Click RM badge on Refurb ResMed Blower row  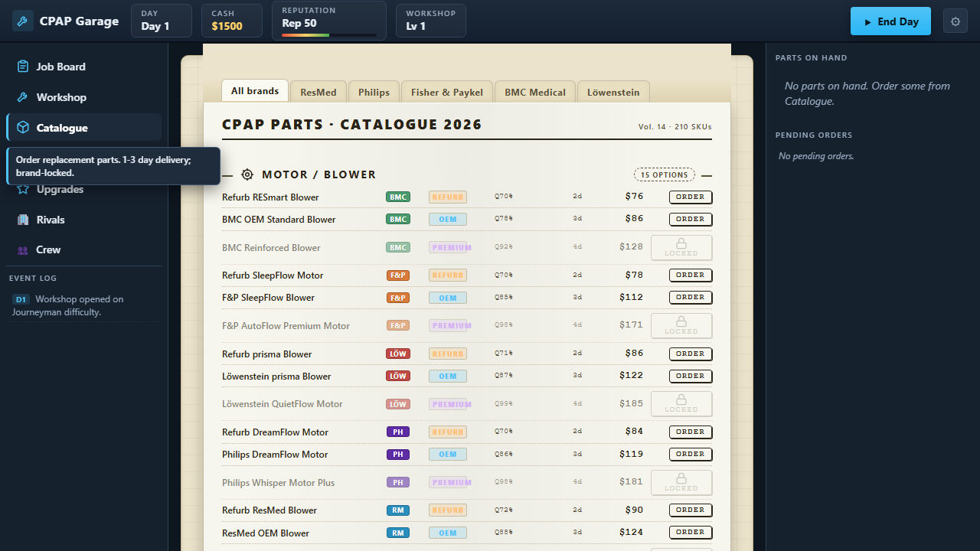click(x=398, y=510)
